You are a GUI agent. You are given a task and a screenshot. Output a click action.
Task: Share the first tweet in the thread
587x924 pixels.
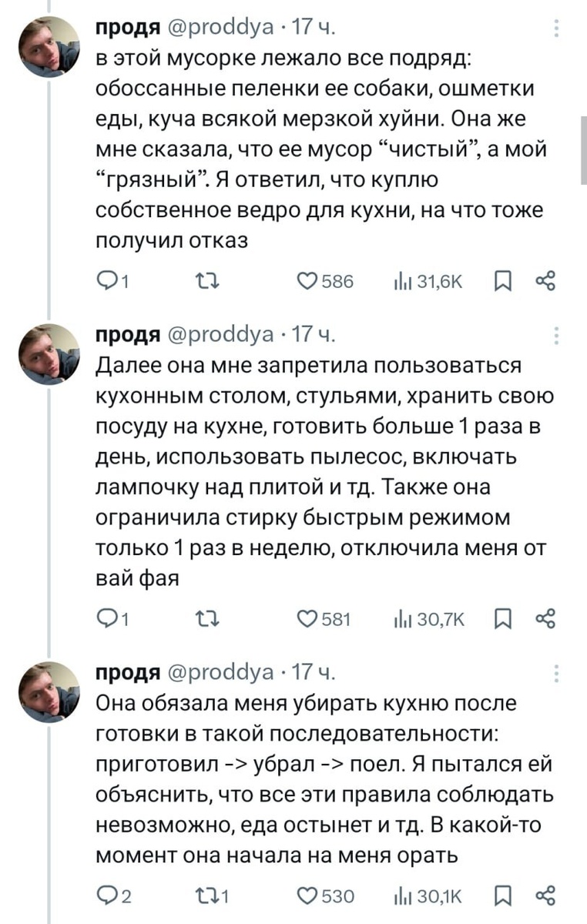tap(547, 282)
